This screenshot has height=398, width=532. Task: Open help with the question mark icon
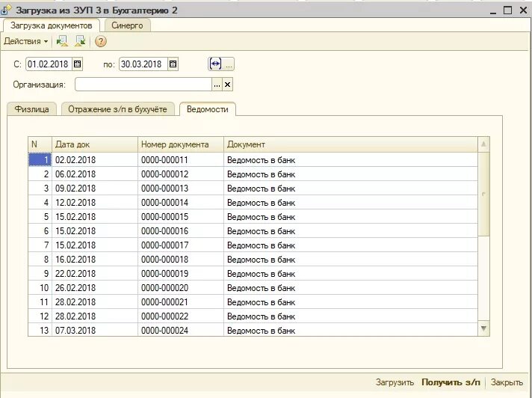pos(100,41)
